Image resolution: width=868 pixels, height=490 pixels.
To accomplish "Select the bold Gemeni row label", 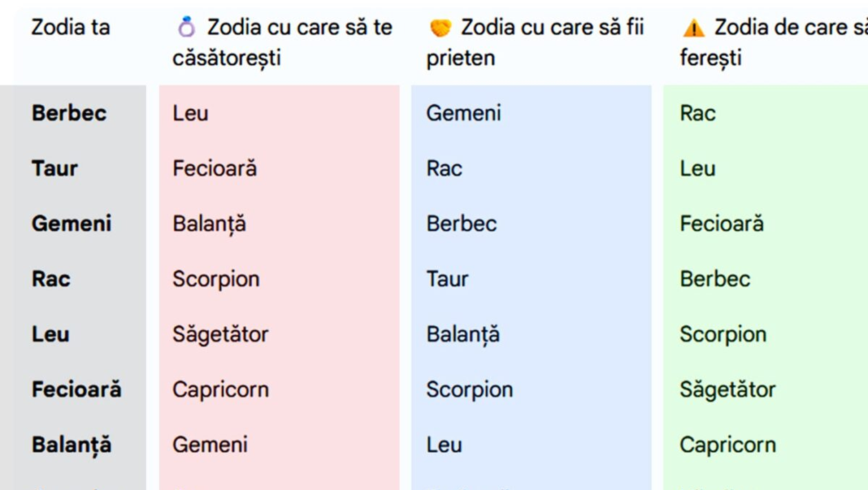I will click(72, 224).
